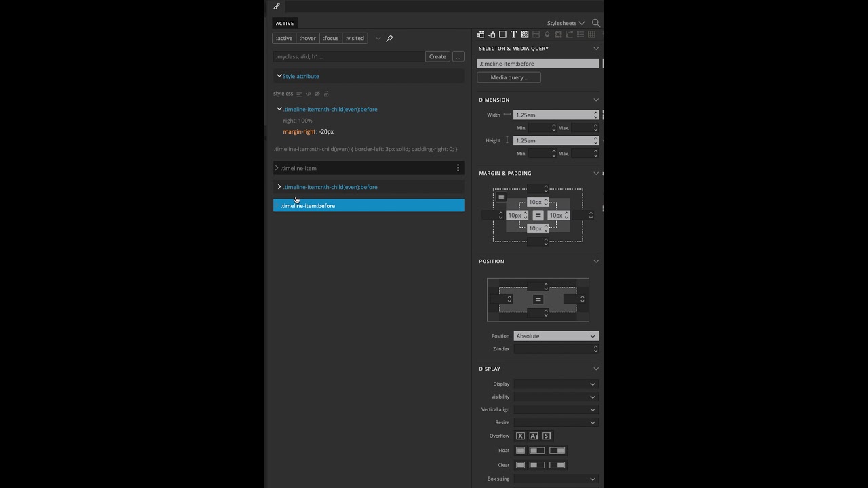Viewport: 868px width, 488px height.
Task: Expand the second .timeline-item:nth-child(even):before rule
Action: [279, 187]
